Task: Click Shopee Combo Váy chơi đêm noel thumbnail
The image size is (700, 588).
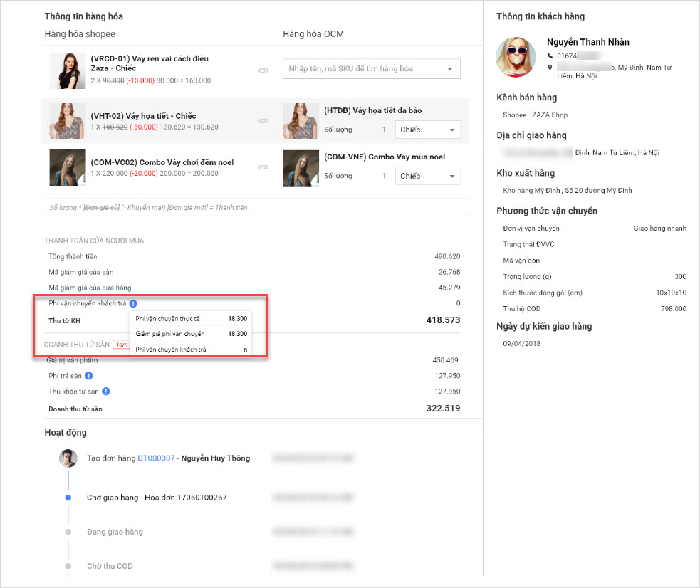Action: [x=68, y=167]
